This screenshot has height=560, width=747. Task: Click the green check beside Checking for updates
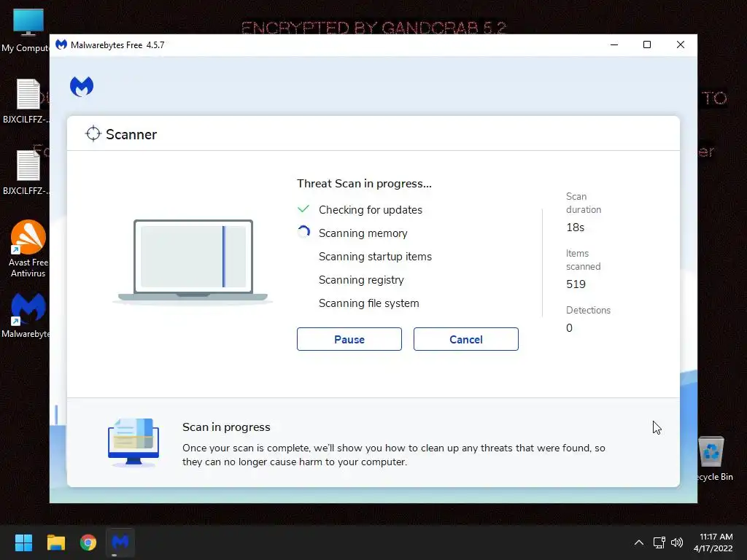pyautogui.click(x=303, y=209)
